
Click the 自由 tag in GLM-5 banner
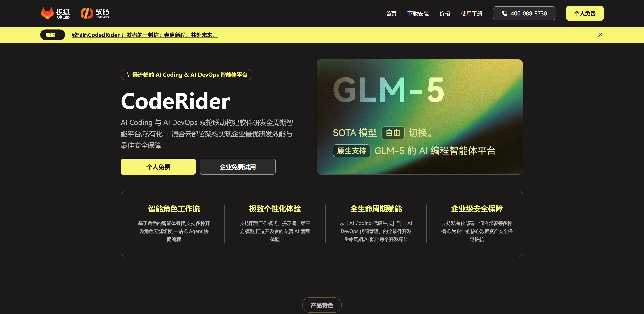pyautogui.click(x=393, y=133)
